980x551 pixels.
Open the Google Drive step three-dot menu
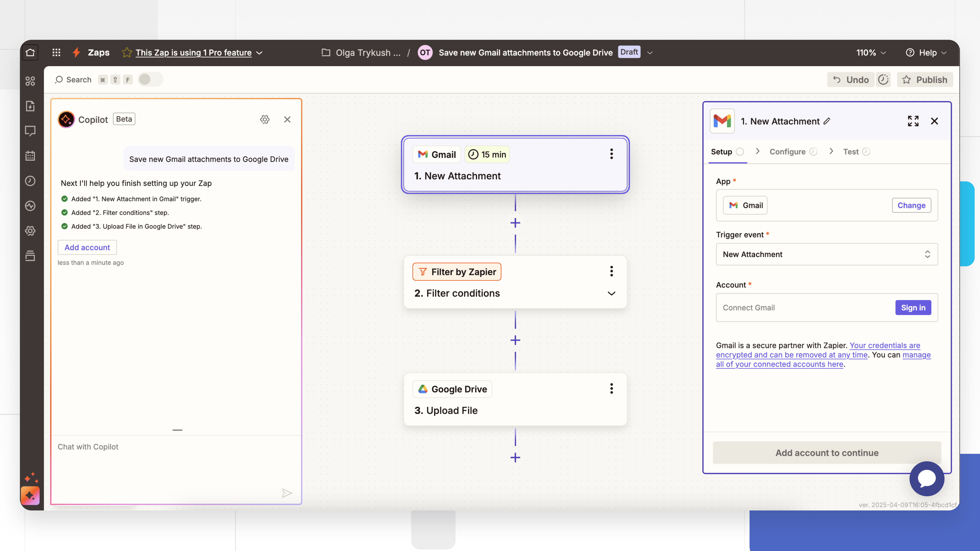coord(611,389)
